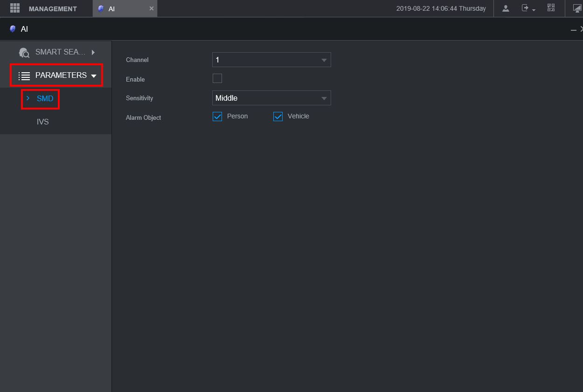Click the MANAGEMENT label
The height and width of the screenshot is (392, 583).
click(53, 9)
